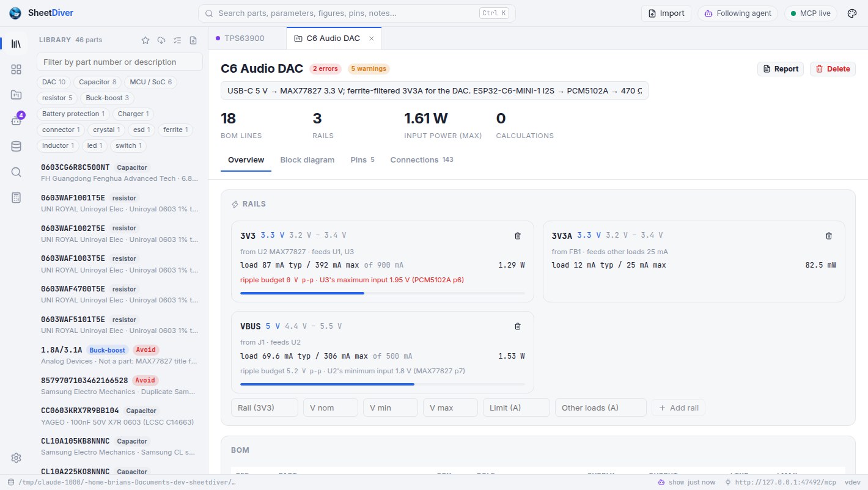Click the Following agent button
The height and width of the screenshot is (490, 868).
pos(737,13)
